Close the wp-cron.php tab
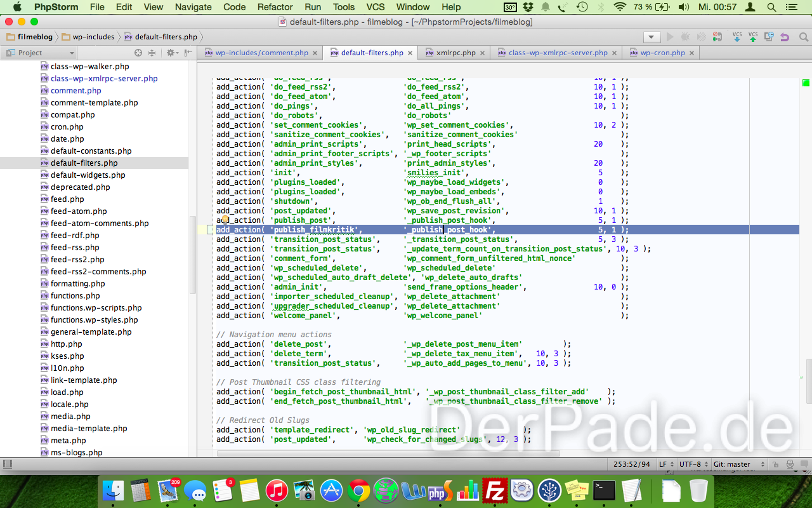 [692, 53]
